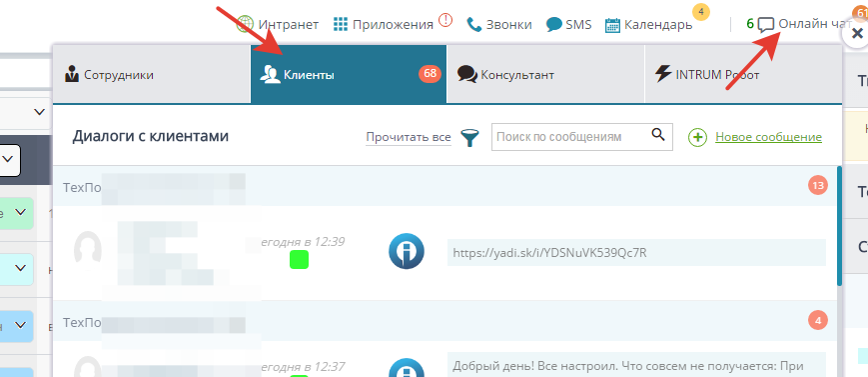This screenshot has height=377, width=868.
Task: Click the 13 unread badge
Action: [x=818, y=185]
